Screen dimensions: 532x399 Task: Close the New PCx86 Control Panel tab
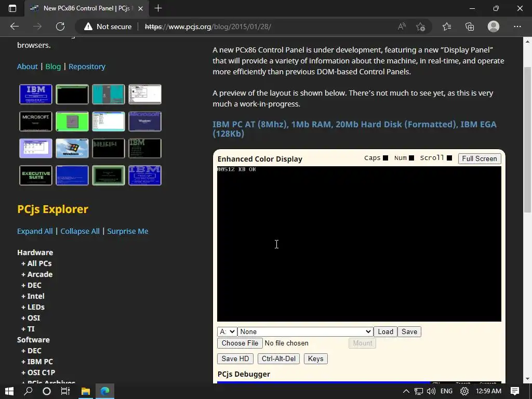coord(141,8)
